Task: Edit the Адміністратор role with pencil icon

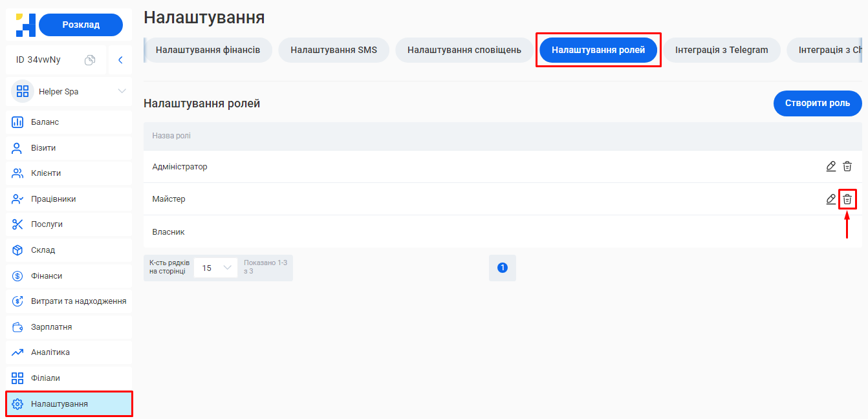Action: point(830,166)
